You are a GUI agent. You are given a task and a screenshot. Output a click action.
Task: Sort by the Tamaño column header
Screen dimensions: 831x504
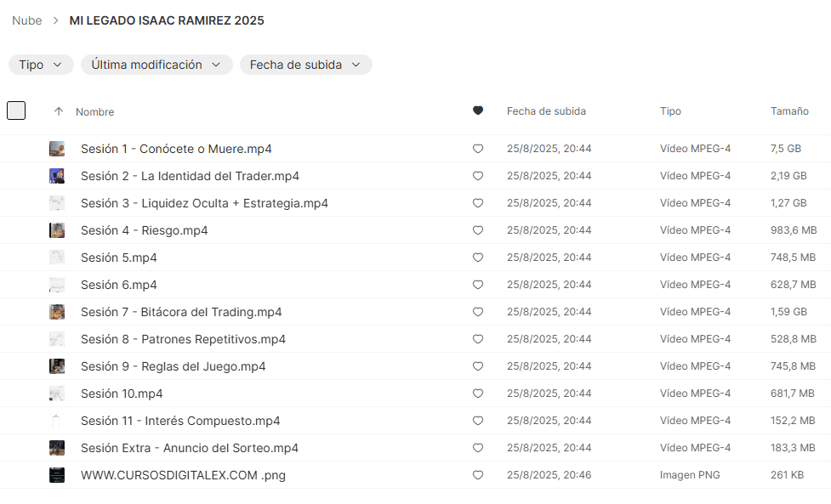point(788,111)
